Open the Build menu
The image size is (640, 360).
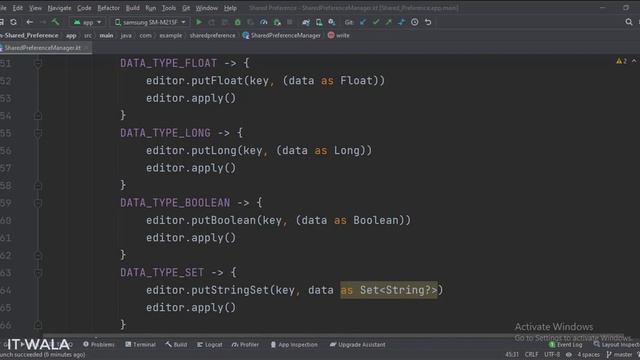click(x=132, y=8)
